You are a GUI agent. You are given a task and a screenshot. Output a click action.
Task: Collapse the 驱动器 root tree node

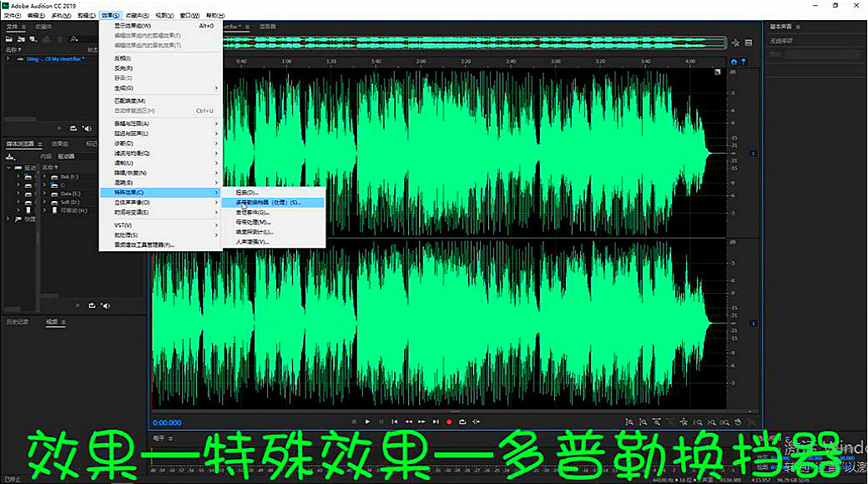[x=8, y=167]
